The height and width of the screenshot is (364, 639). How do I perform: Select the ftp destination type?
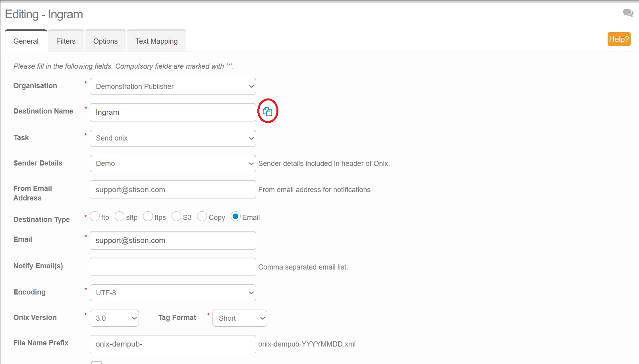tap(95, 216)
